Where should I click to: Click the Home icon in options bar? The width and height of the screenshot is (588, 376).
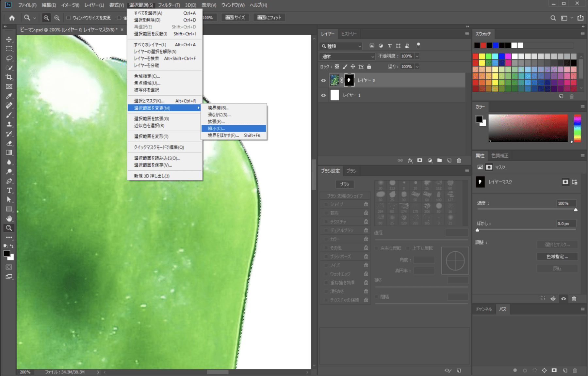[12, 18]
